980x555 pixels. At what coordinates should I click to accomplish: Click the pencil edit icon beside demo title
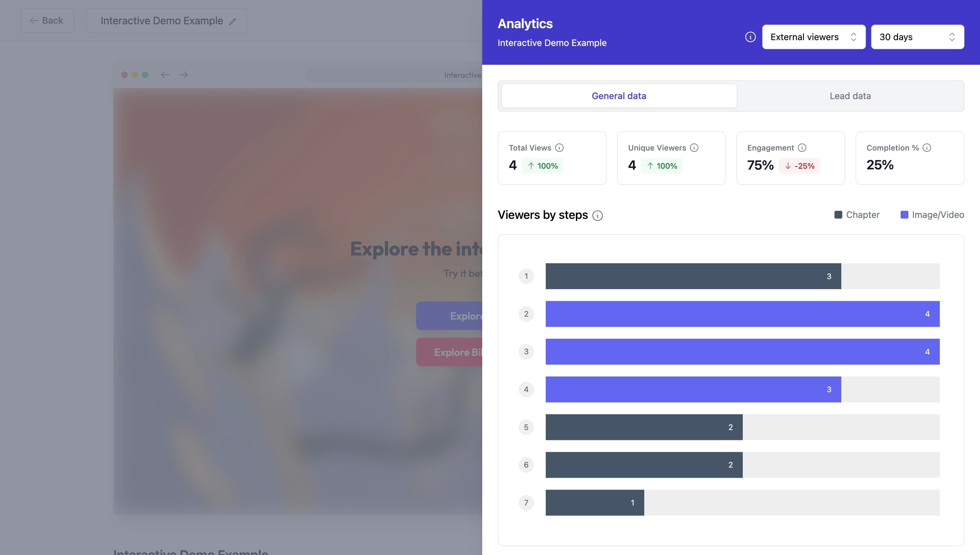point(232,21)
